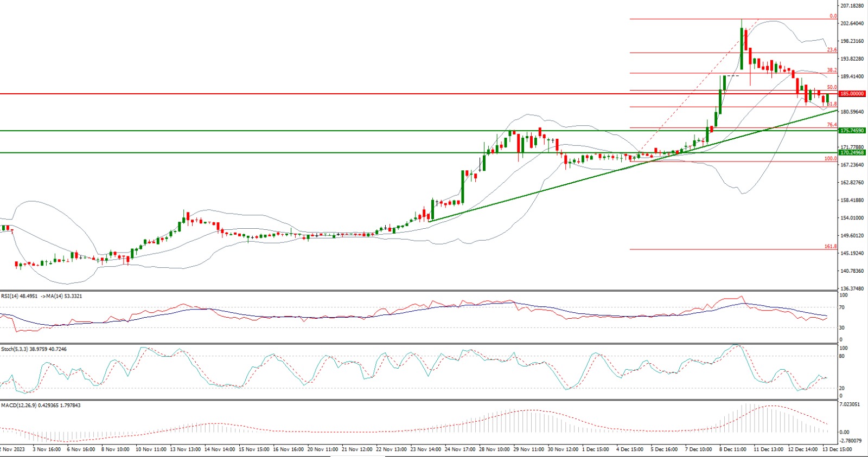Select the Fibonacci 161.8 extension label
The image size is (868, 457).
coord(830,247)
